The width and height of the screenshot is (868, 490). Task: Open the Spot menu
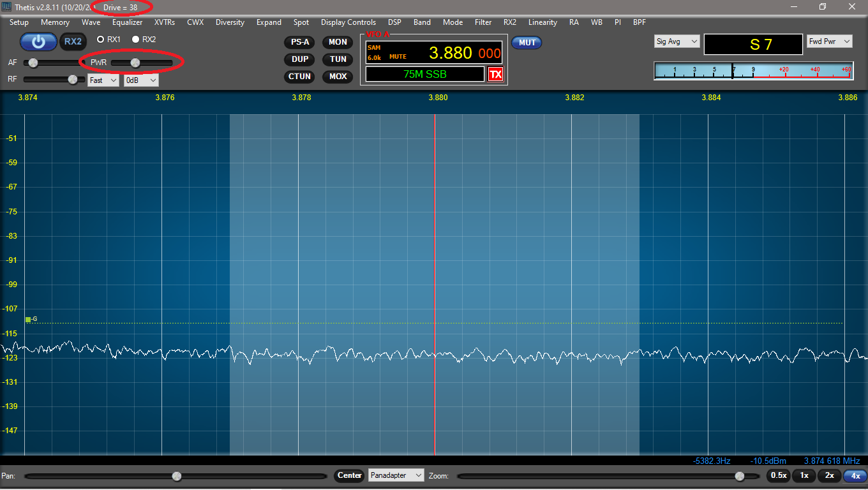tap(301, 22)
